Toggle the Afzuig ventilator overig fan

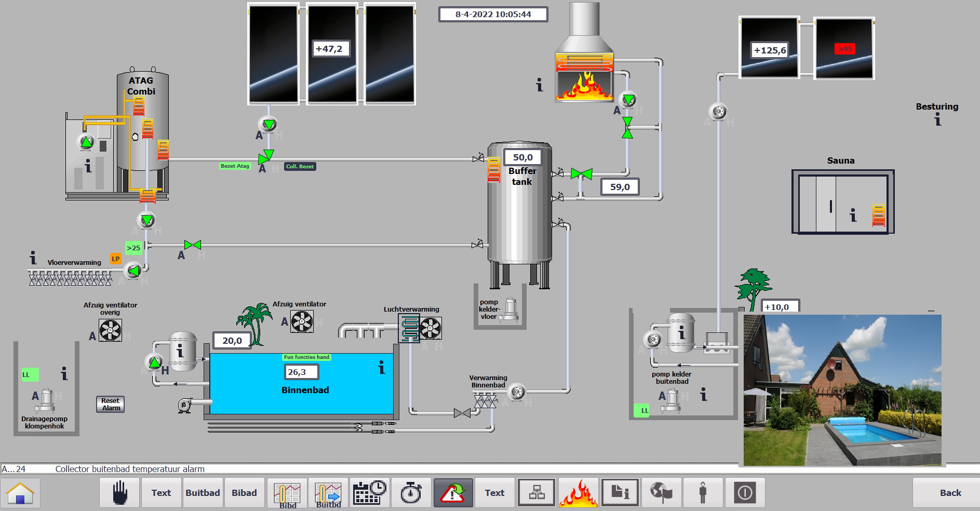(110, 330)
